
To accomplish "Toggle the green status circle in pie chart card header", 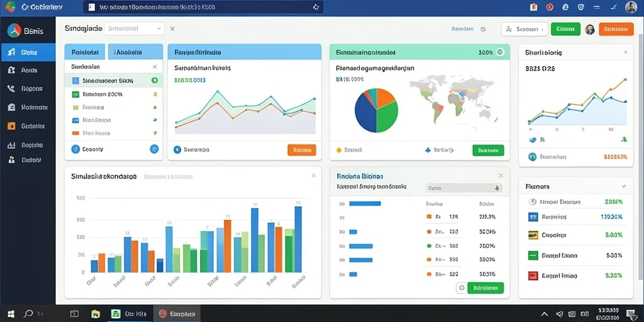I will (x=500, y=52).
